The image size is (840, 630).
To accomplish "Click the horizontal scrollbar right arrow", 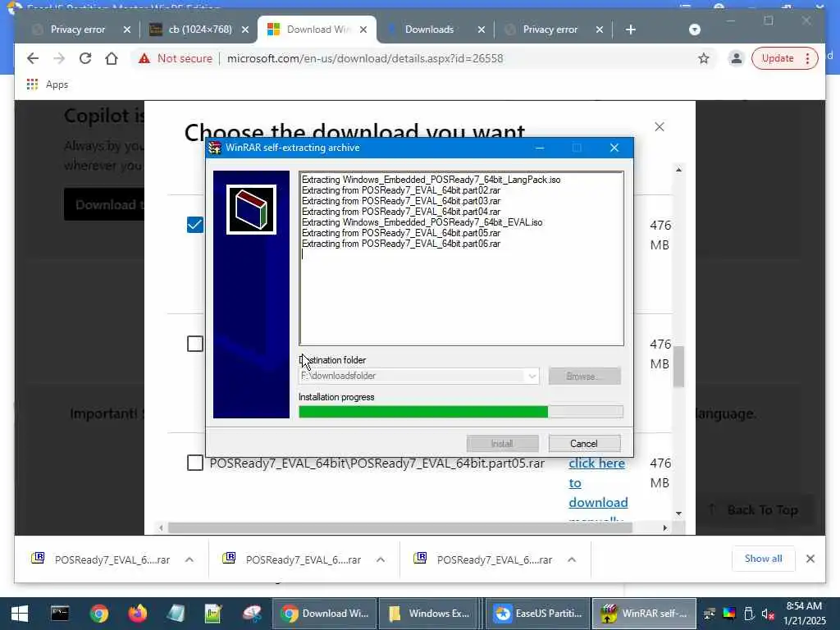I will [x=664, y=527].
